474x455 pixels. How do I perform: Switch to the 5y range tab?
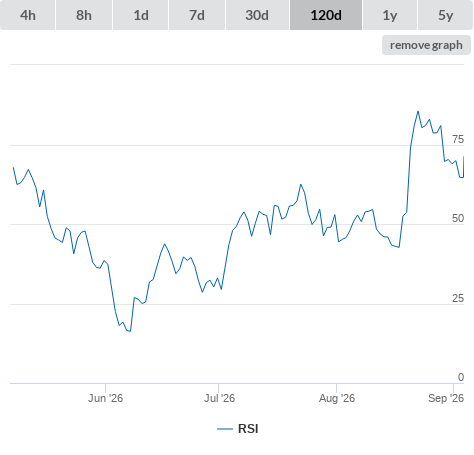pos(445,15)
